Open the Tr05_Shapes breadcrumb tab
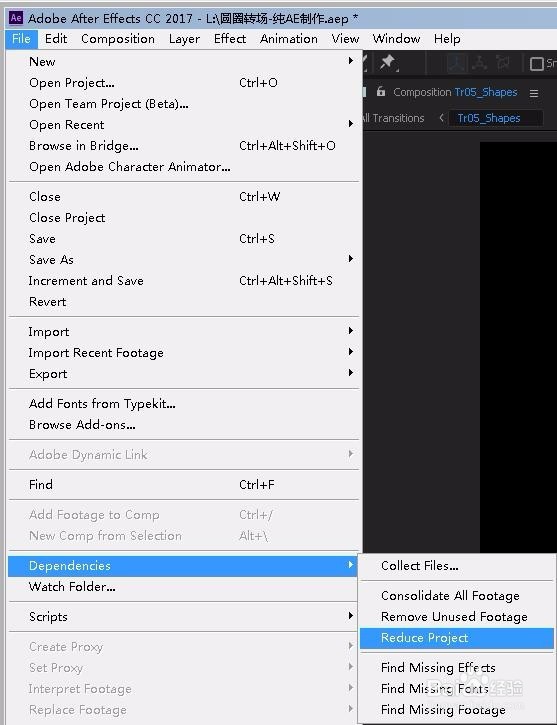The height and width of the screenshot is (725, 557). point(489,118)
